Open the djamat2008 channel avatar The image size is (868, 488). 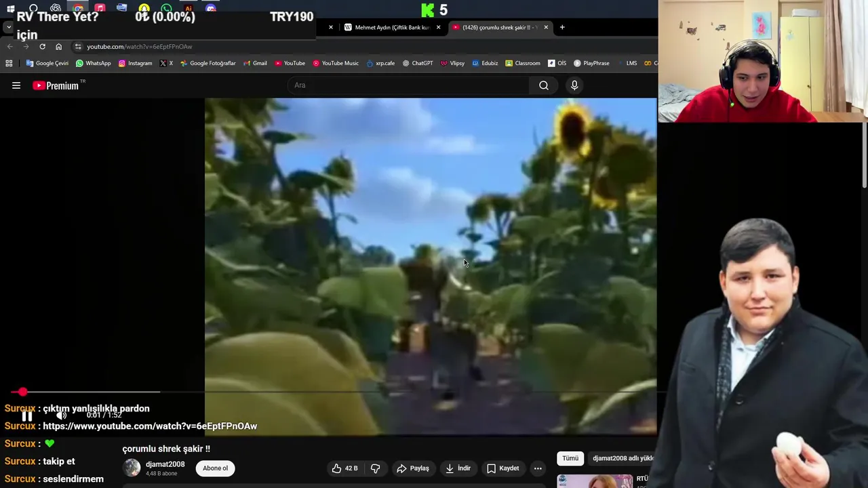pos(132,468)
